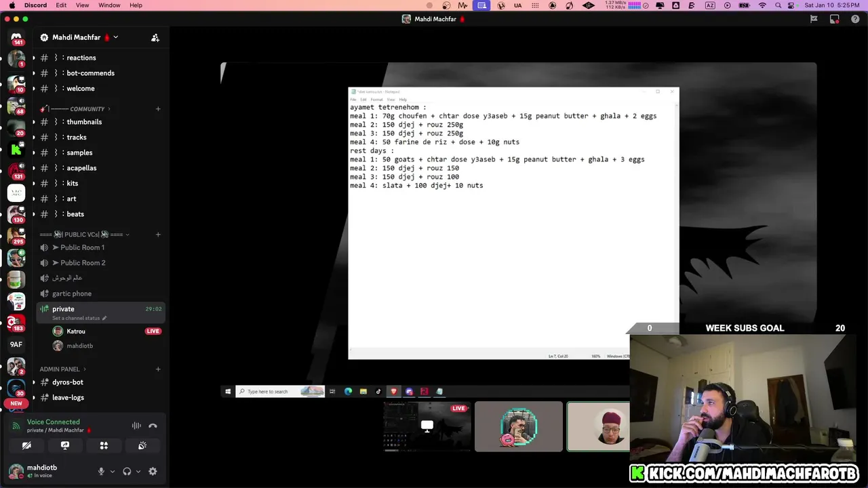Open the Discord help question icon
This screenshot has height=488, width=868.
tap(855, 19)
